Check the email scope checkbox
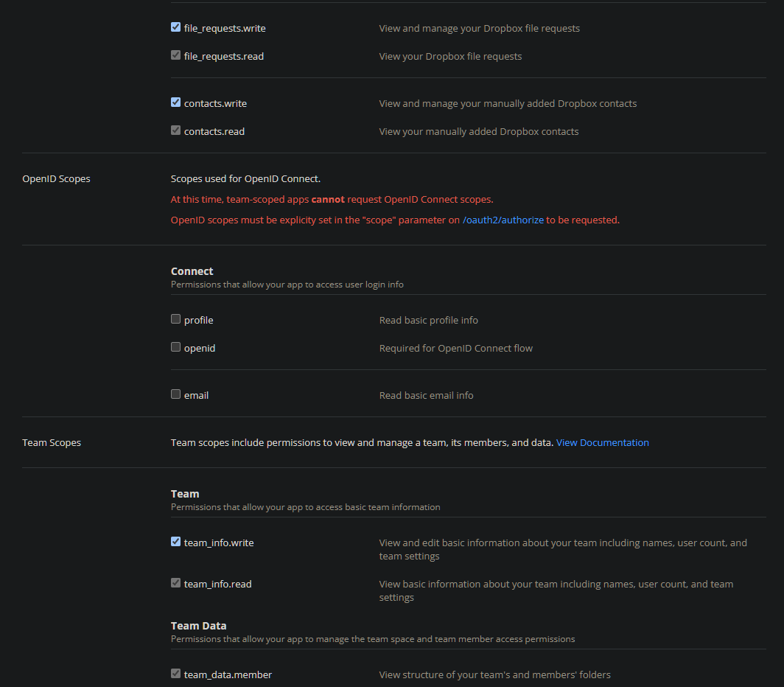 175,394
